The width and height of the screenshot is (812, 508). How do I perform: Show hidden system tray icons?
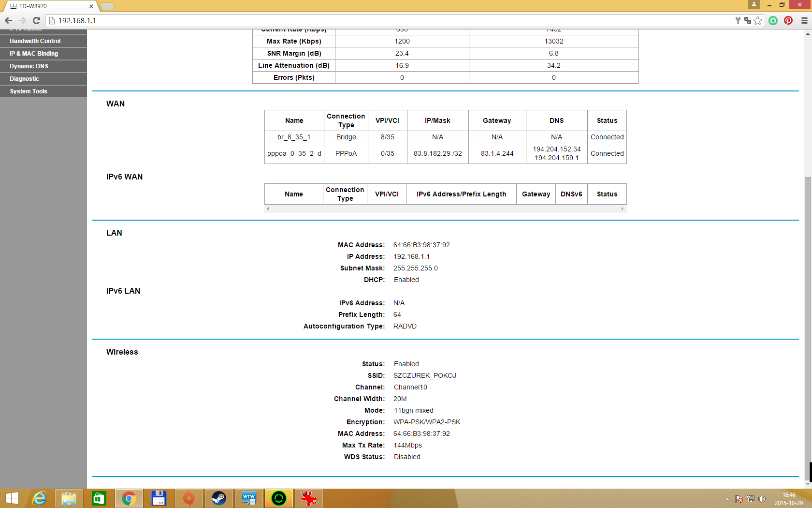[727, 499]
